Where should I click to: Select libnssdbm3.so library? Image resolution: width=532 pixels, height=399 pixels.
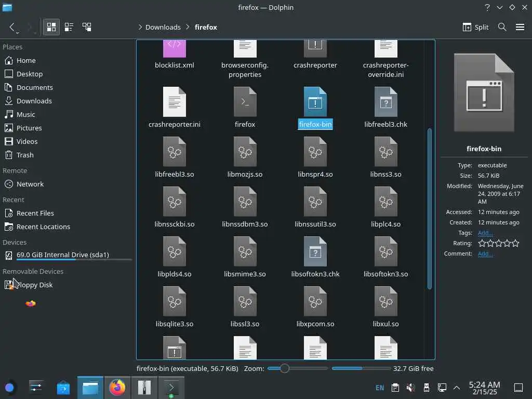tap(245, 208)
